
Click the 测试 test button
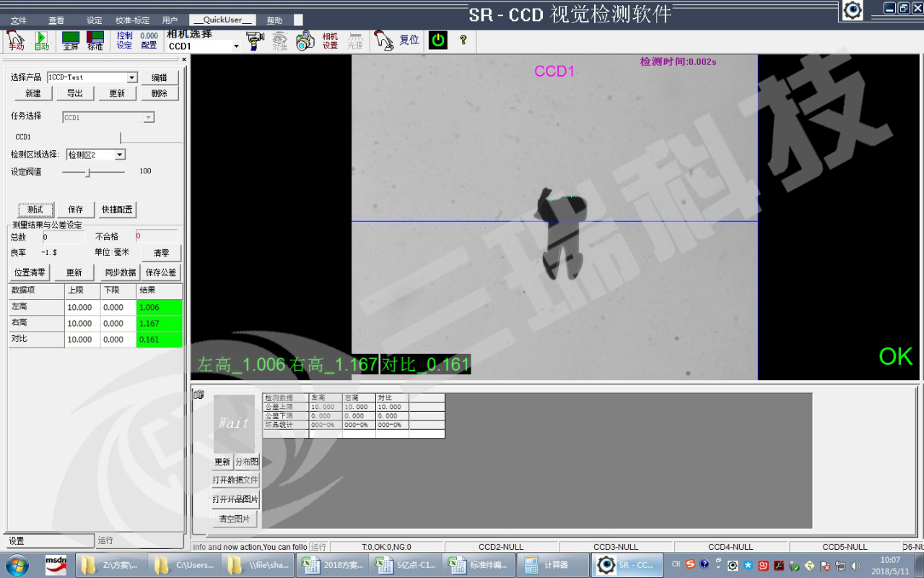click(35, 210)
